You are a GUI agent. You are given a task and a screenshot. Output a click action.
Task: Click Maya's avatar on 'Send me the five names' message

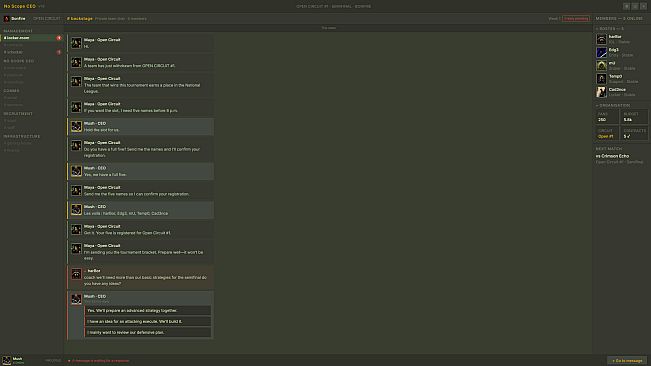76,190
